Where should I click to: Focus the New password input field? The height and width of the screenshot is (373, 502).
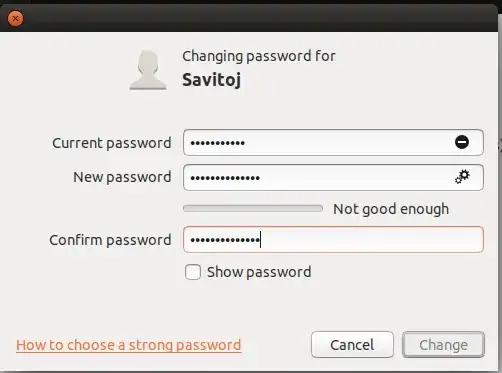pyautogui.click(x=333, y=177)
